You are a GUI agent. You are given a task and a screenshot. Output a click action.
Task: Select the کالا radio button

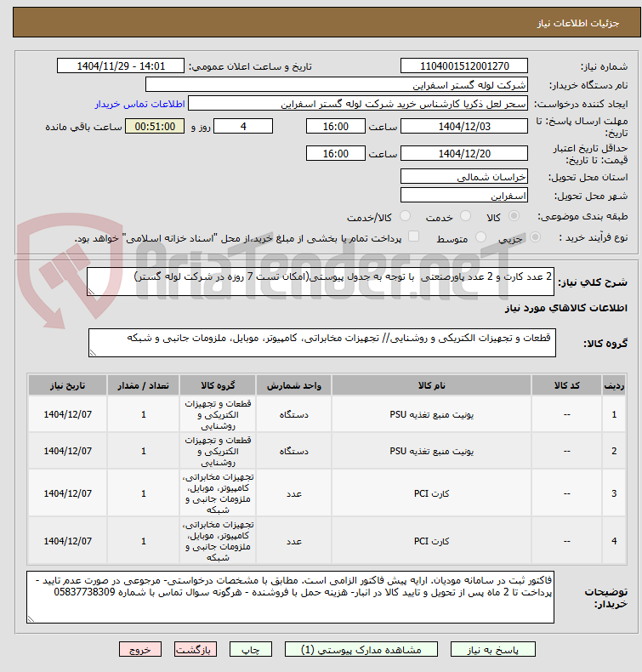[x=514, y=216]
